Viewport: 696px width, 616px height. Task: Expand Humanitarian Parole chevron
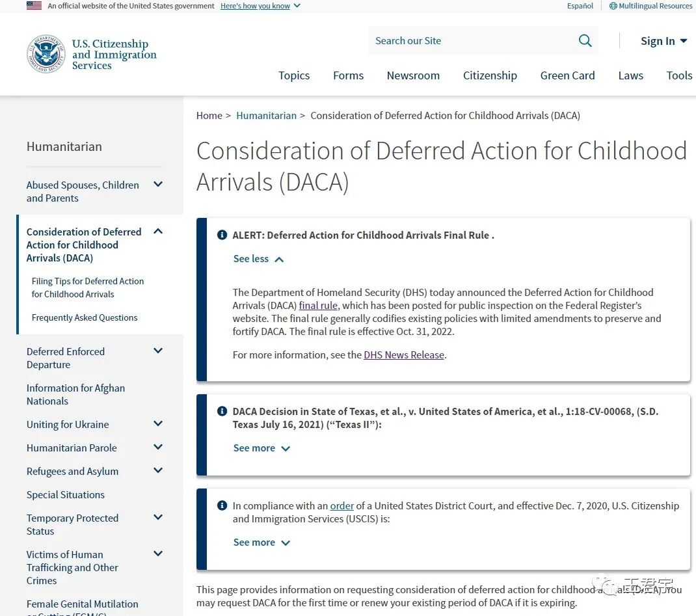(158, 447)
